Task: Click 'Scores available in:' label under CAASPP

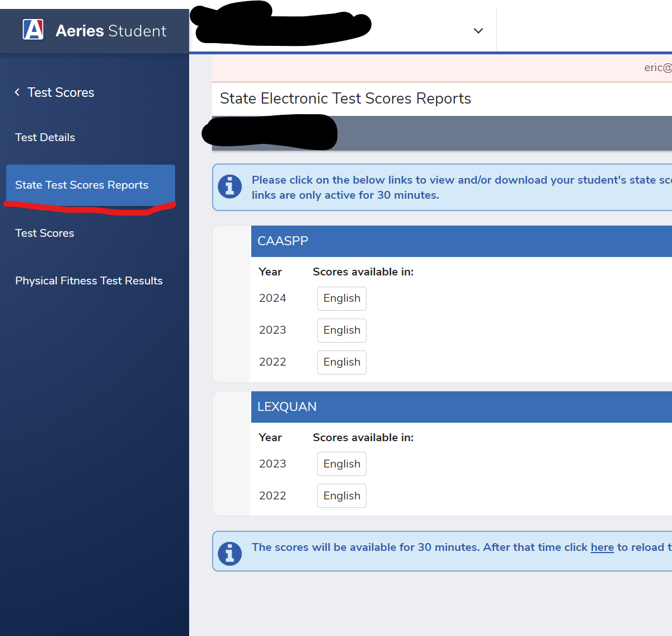Action: tap(363, 272)
